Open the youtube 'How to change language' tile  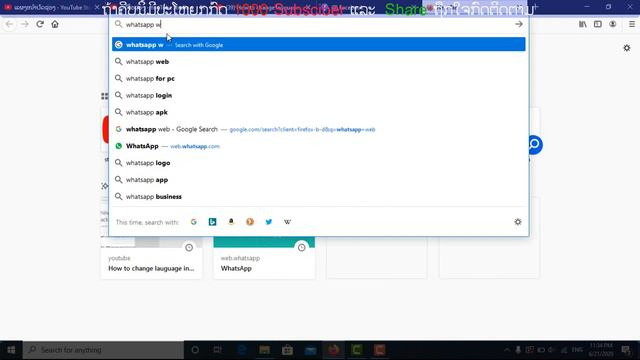point(151,258)
